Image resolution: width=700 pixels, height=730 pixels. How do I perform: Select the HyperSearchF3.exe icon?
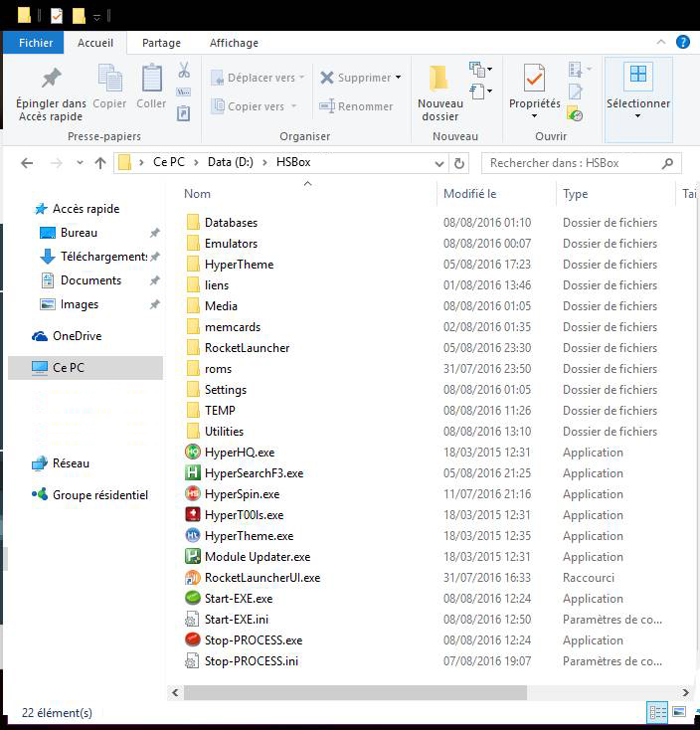[193, 473]
